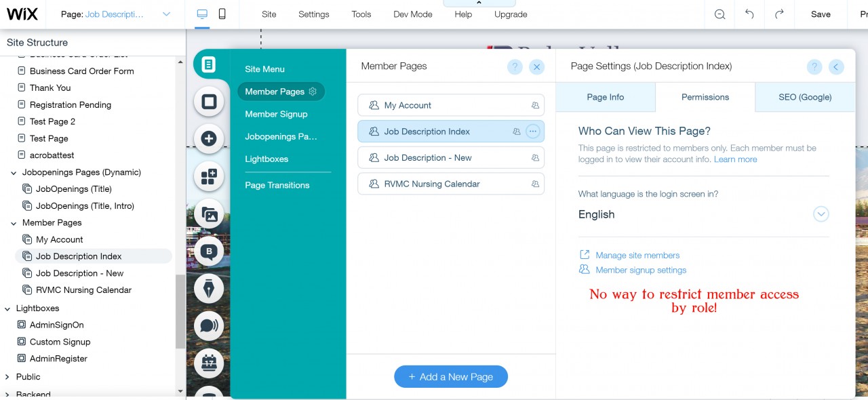The image size is (868, 400).
Task: Follow the Manage site members link
Action: pyautogui.click(x=637, y=256)
